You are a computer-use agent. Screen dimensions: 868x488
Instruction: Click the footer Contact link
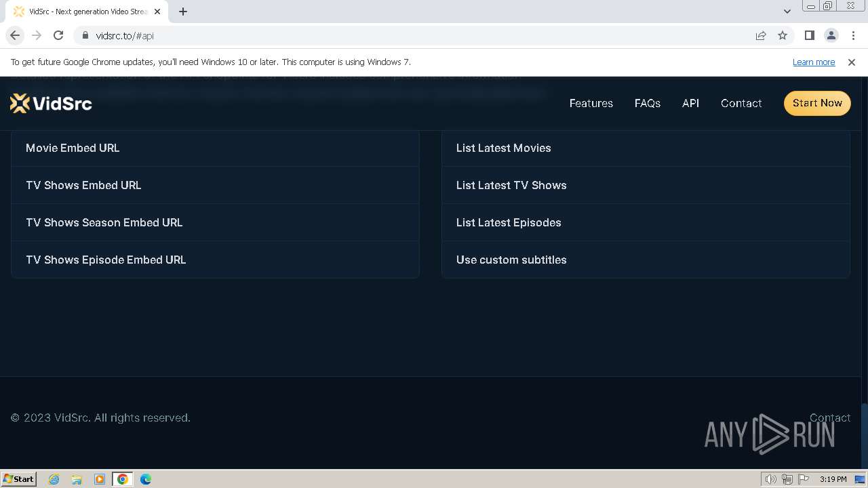coord(829,418)
